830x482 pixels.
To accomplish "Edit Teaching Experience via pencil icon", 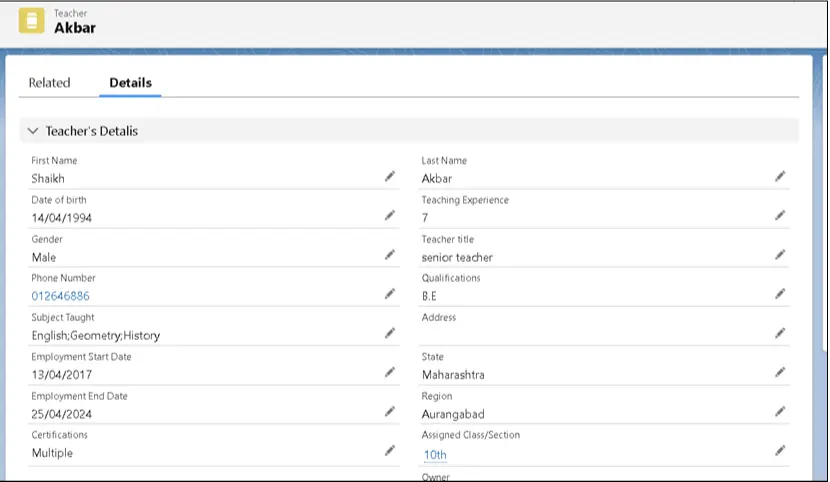I will pyautogui.click(x=780, y=215).
